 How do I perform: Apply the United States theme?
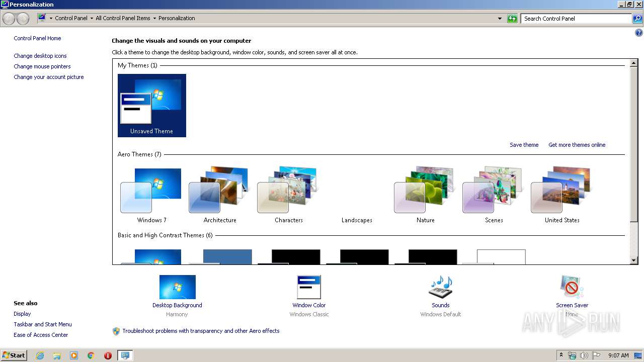pyautogui.click(x=562, y=196)
